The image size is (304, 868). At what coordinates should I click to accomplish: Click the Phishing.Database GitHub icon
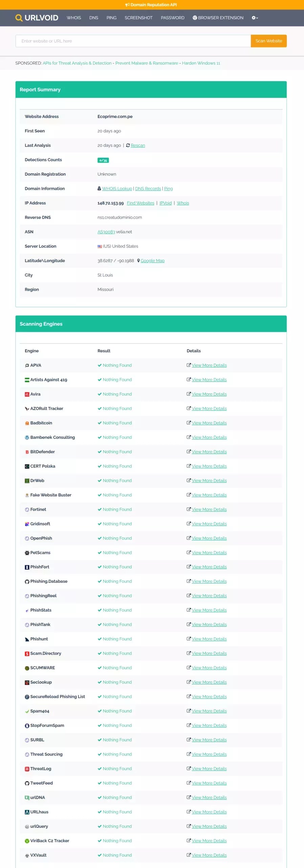coord(27,582)
